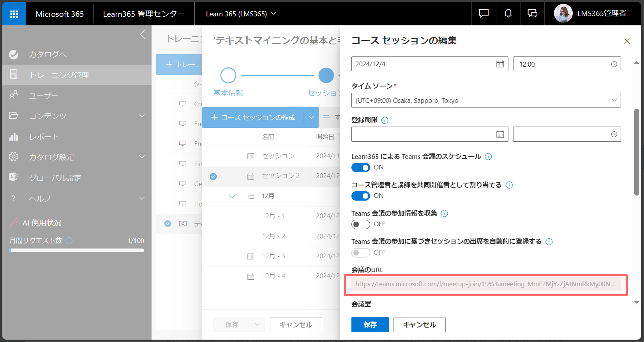
Task: Open ユーザー in the sidebar
Action: tap(77, 96)
